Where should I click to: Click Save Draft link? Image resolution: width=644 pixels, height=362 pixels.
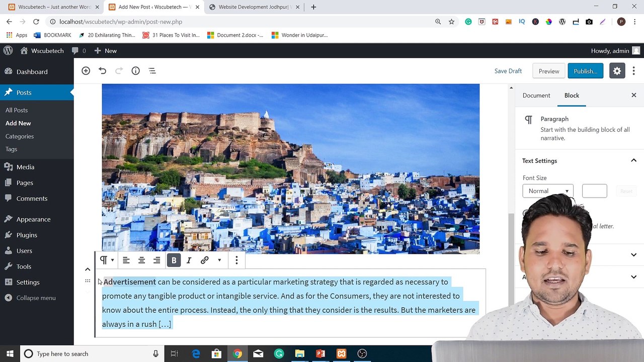(508, 71)
